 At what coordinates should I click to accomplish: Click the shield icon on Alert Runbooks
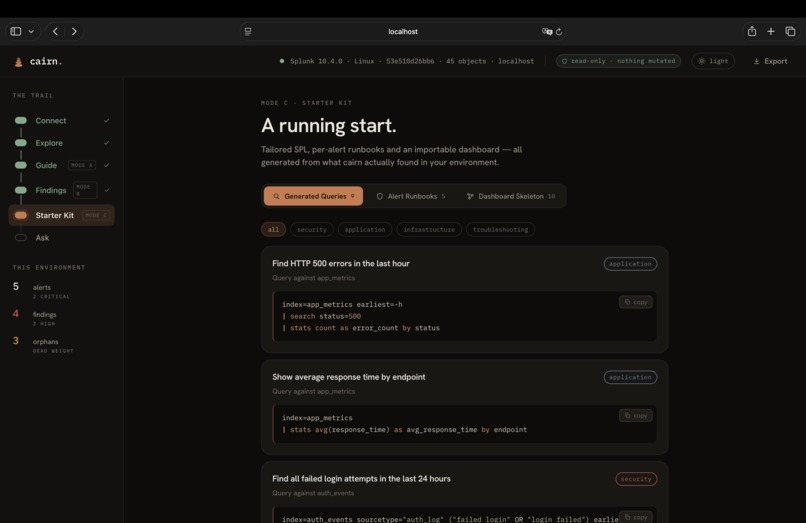(379, 196)
